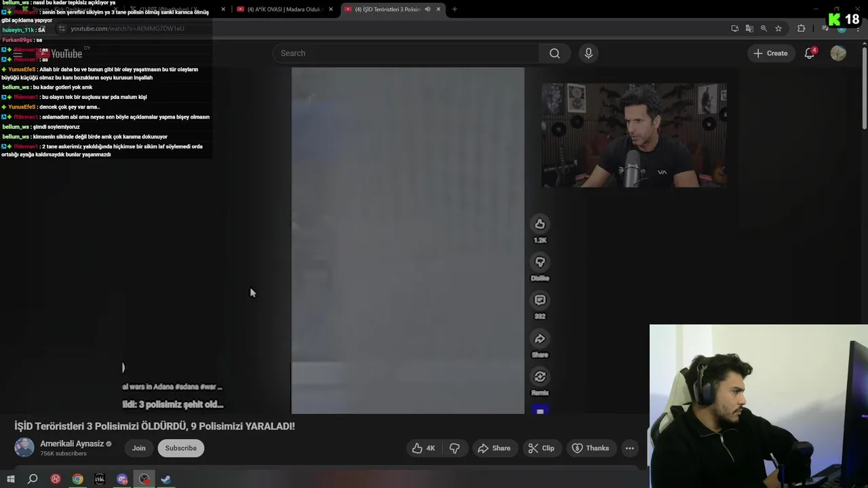
Task: Open the YouTube account avatar menu
Action: (x=838, y=53)
